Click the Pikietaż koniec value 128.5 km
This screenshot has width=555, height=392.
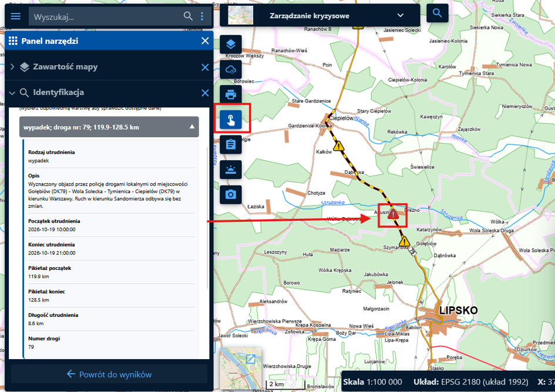point(39,300)
